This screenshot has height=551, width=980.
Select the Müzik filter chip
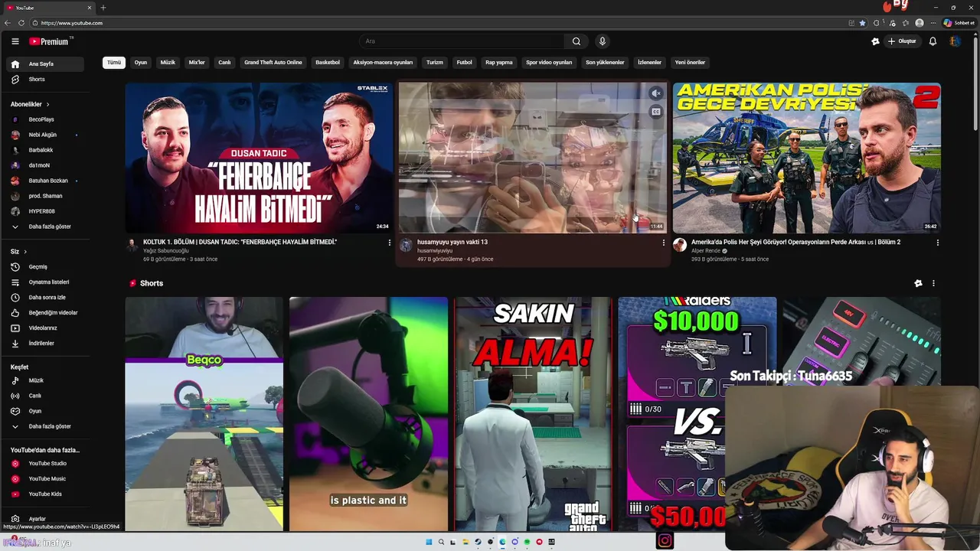168,63
